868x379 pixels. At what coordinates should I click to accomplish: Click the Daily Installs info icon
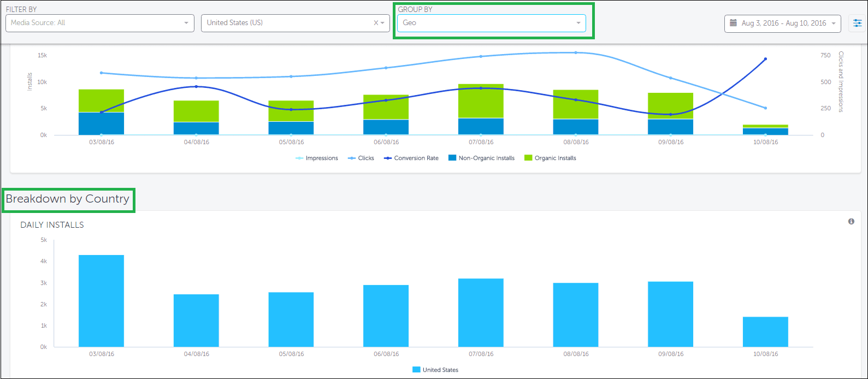coord(851,221)
